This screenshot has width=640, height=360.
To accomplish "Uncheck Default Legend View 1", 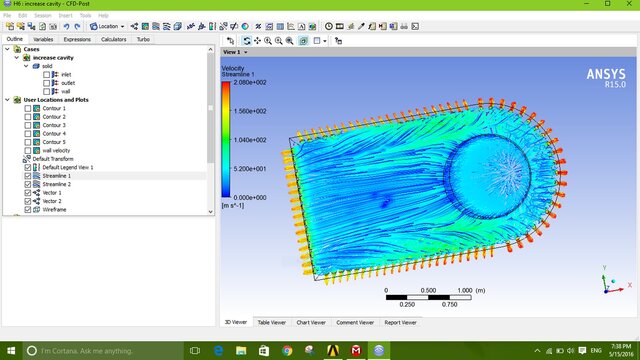I will point(28,167).
